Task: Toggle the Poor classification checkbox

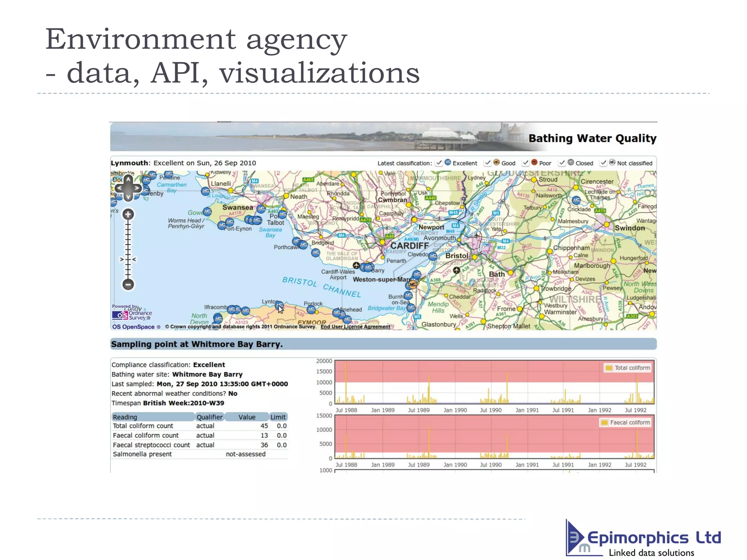Action: coord(526,163)
